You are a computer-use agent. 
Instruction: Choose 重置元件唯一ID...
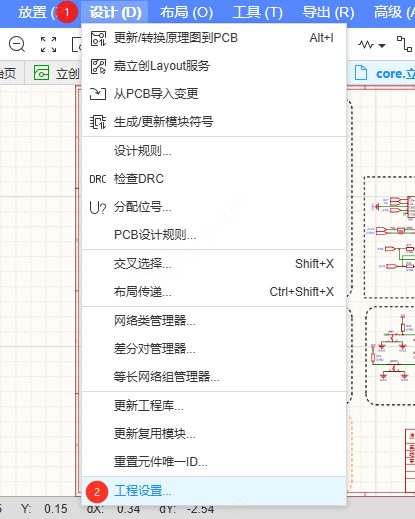214,462
